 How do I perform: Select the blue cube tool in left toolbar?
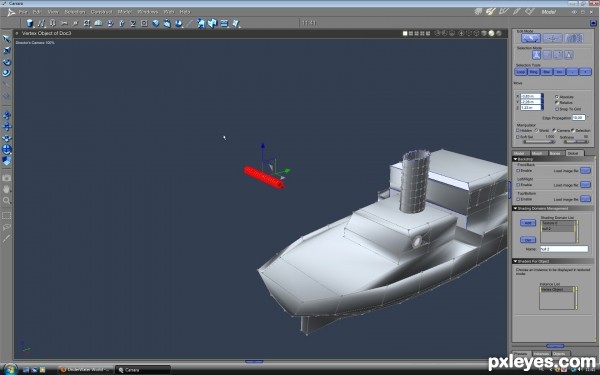click(7, 161)
